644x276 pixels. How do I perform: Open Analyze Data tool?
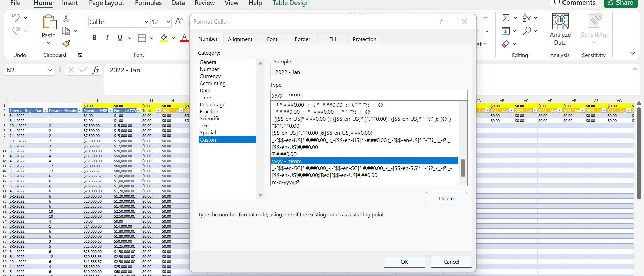560,30
